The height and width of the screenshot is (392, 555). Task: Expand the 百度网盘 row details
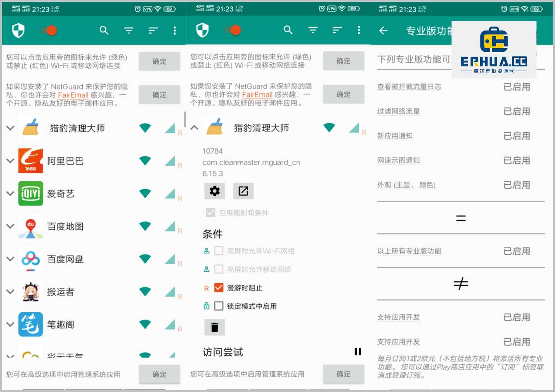[11, 258]
